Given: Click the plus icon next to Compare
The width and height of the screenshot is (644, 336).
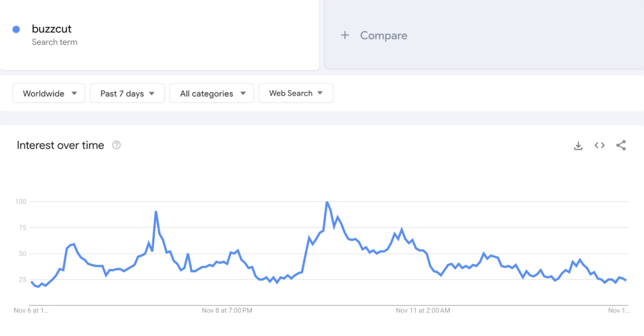Looking at the screenshot, I should (x=345, y=36).
